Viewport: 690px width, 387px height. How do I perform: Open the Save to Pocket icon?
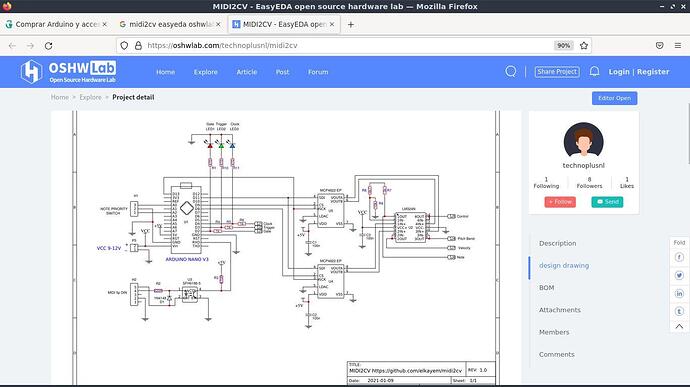[x=659, y=45]
